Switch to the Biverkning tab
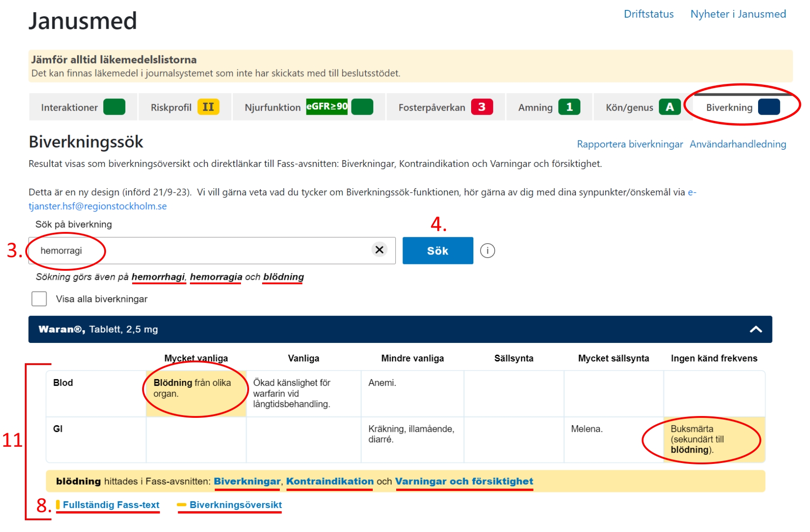This screenshot has height=532, width=810. 729,107
